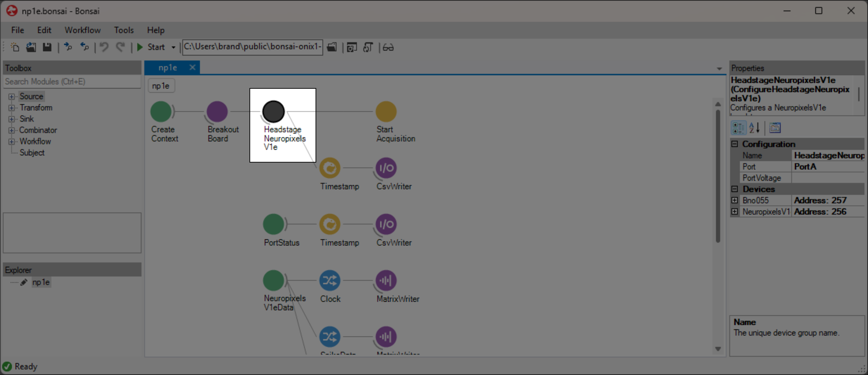Undo the last workflow change

(104, 47)
